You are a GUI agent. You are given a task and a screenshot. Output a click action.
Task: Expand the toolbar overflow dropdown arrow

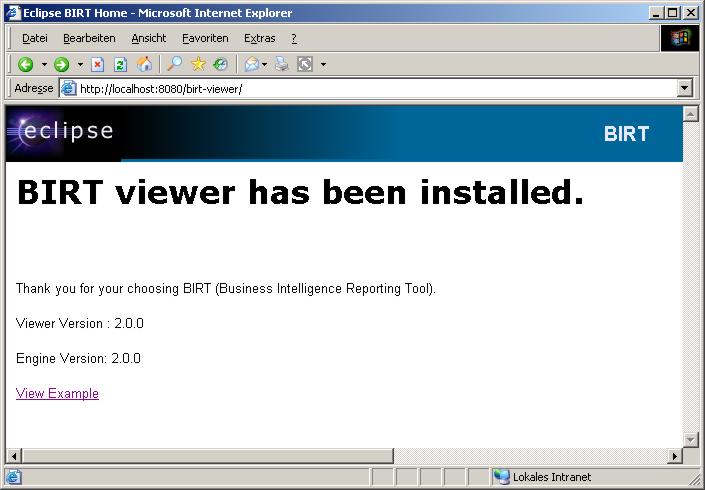tap(323, 65)
